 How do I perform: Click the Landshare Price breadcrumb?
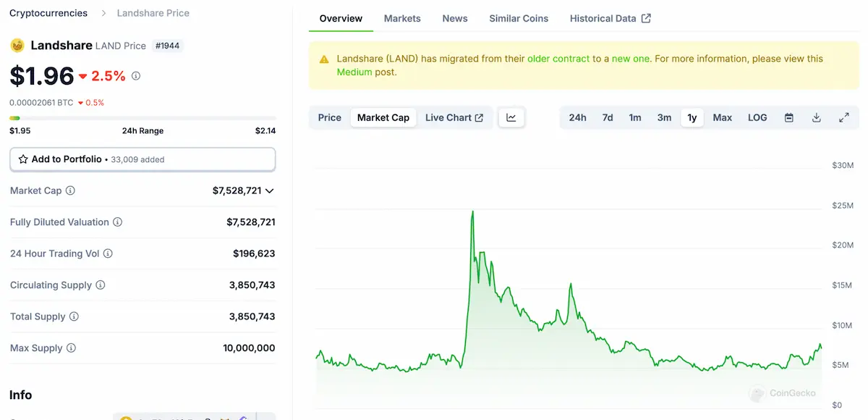click(x=153, y=13)
